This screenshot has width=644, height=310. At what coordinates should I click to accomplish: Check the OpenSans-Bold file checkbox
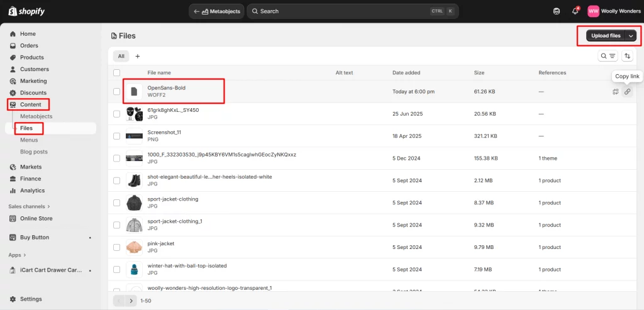[x=116, y=92]
